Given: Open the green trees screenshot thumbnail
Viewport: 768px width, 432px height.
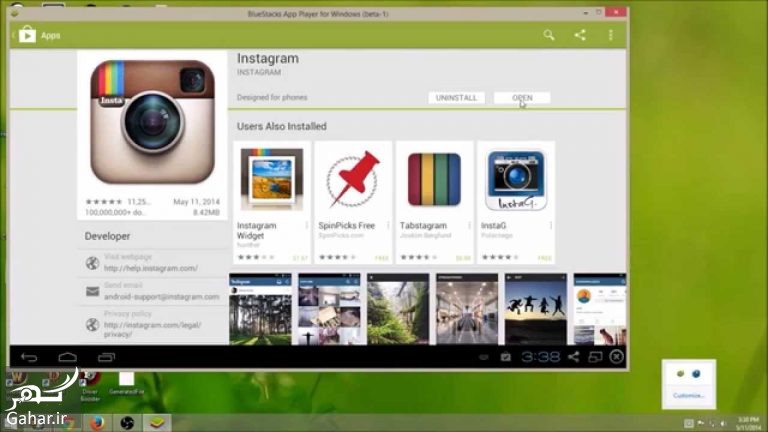Looking at the screenshot, I should (x=398, y=309).
